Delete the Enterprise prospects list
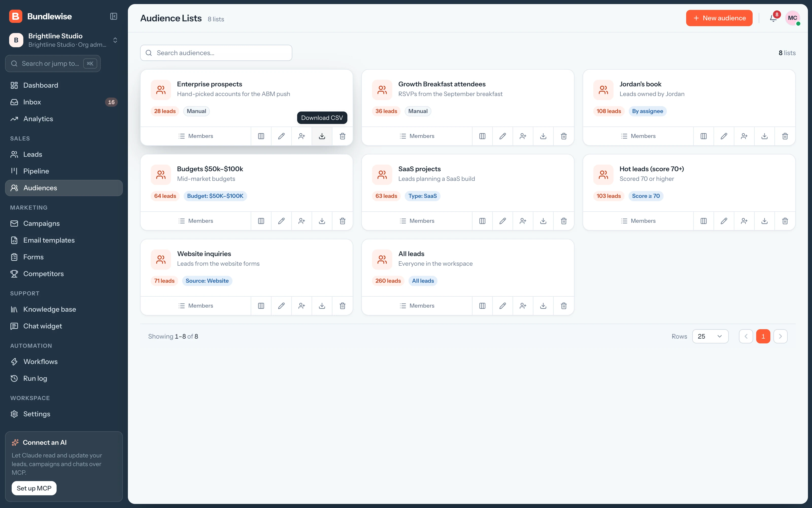 [342, 136]
